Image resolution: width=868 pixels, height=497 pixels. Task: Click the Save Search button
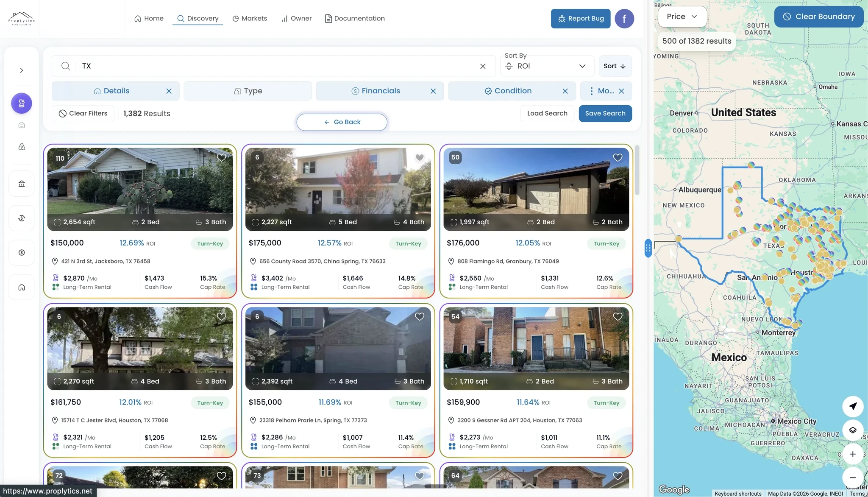(x=605, y=113)
